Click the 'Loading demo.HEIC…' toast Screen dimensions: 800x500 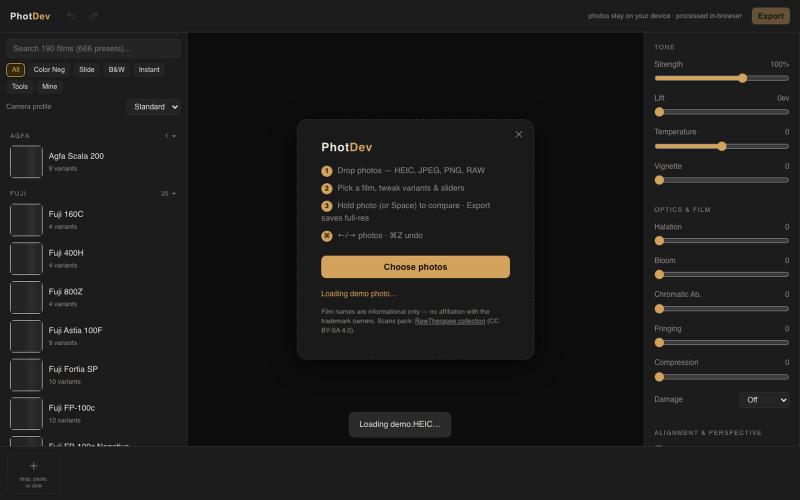[x=400, y=424]
